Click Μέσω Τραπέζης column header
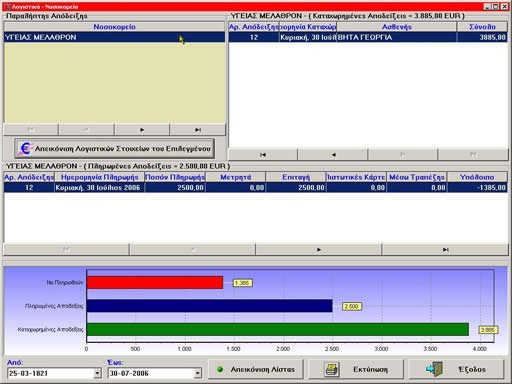Screen dimensions: 512x384 click(x=417, y=177)
